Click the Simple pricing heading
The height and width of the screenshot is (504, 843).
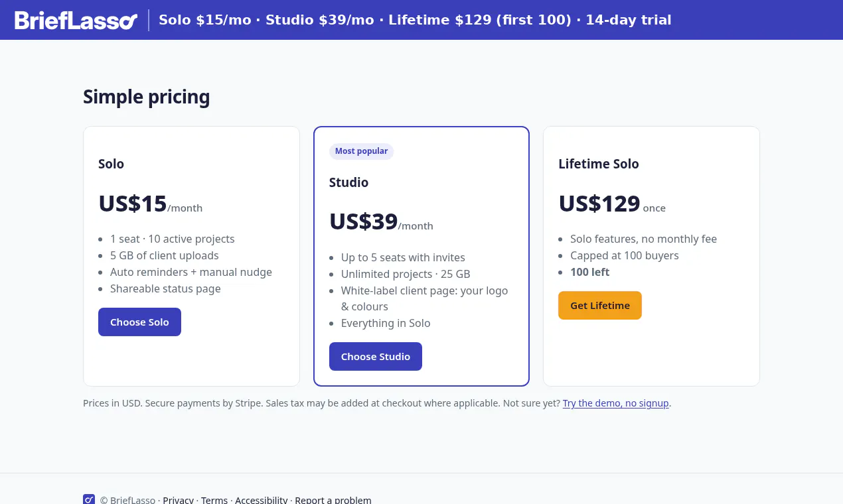pyautogui.click(x=147, y=97)
